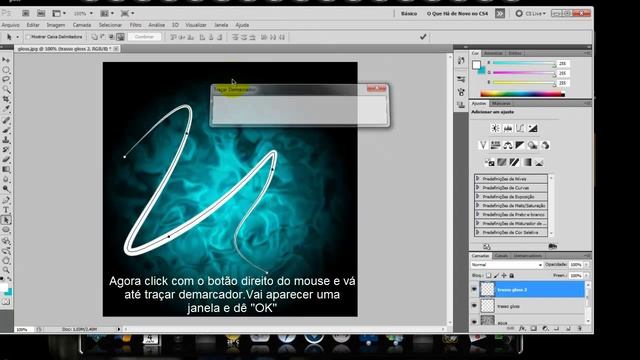Expand Predefinições de Matiz/Saturação
This screenshot has width=640, height=360.
478,206
